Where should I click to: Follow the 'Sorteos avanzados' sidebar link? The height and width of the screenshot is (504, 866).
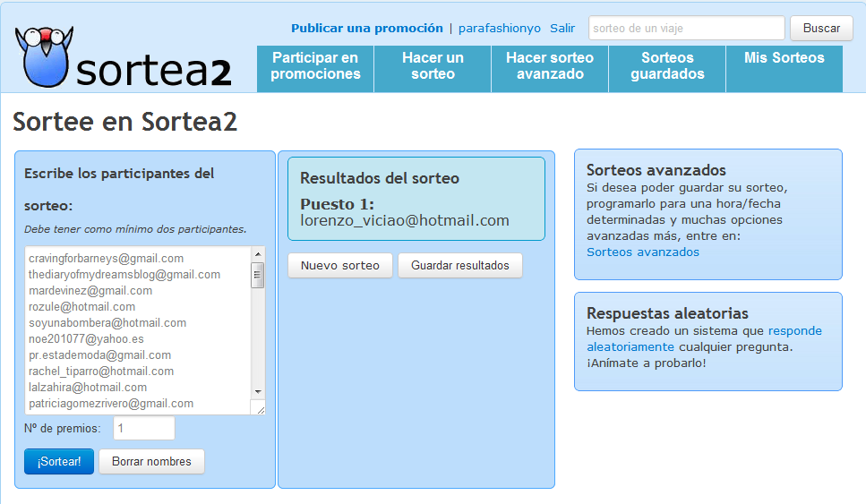642,252
